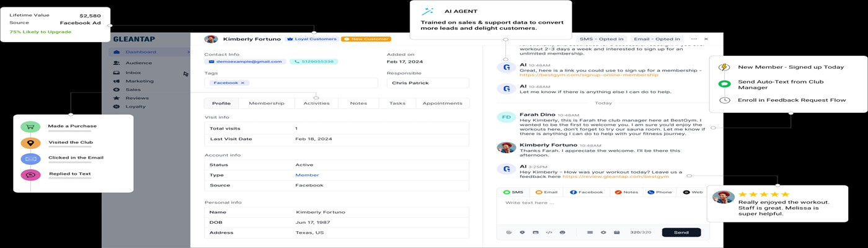Click the Inbox icon in sidebar

click(x=117, y=73)
